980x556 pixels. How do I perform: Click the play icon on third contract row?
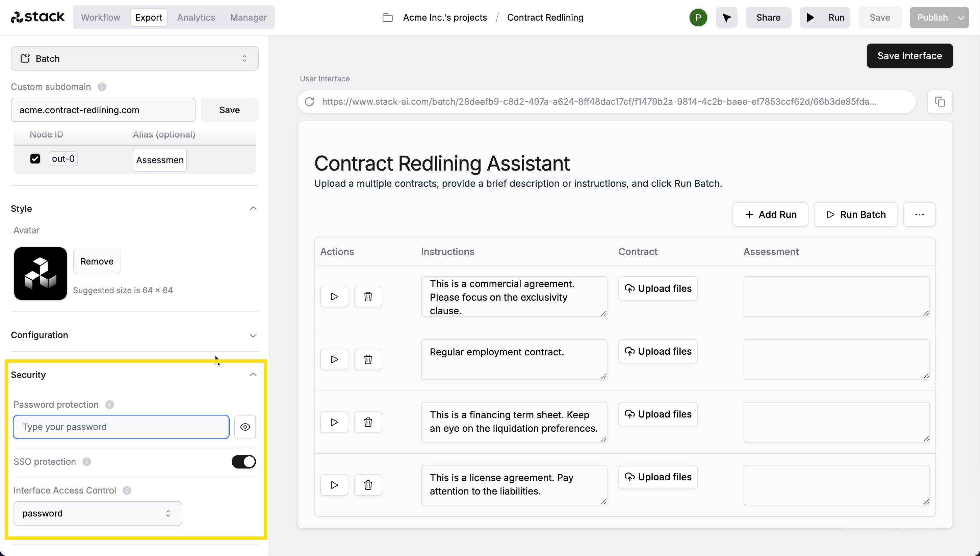click(x=334, y=422)
